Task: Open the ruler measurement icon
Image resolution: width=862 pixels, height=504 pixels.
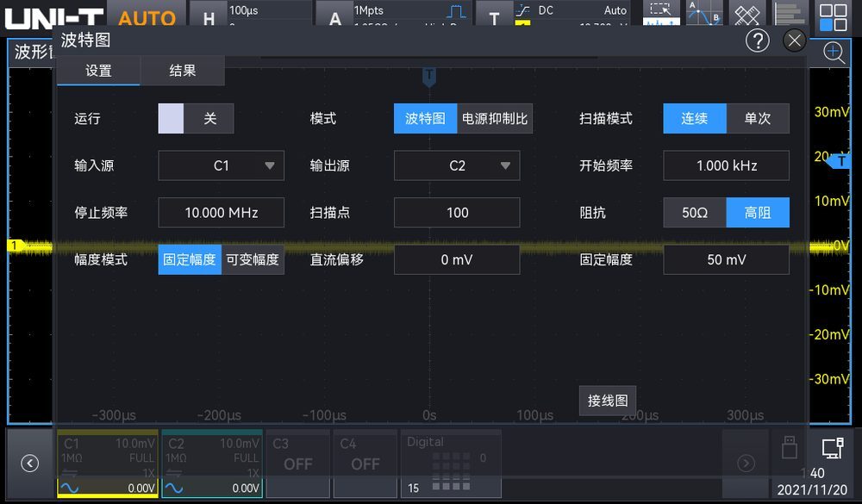Action: (x=746, y=13)
